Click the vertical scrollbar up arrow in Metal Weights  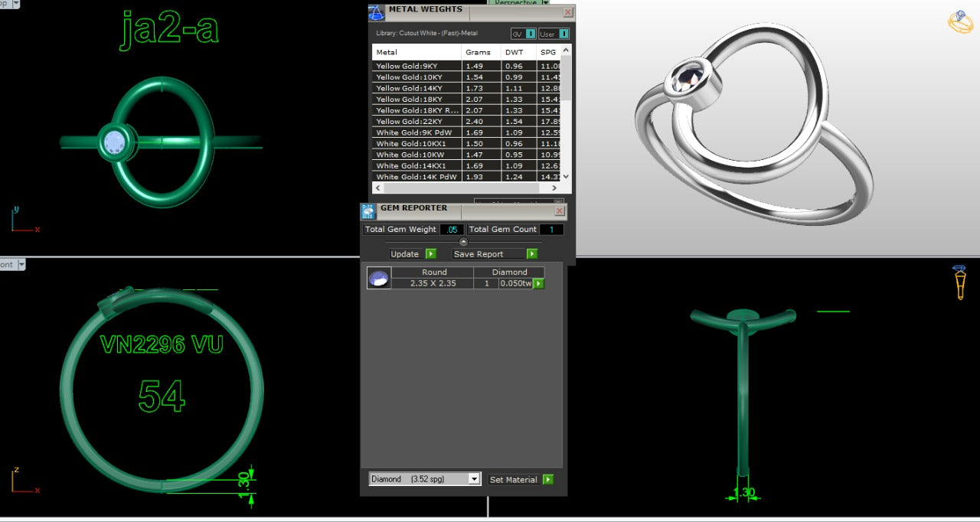pyautogui.click(x=567, y=50)
